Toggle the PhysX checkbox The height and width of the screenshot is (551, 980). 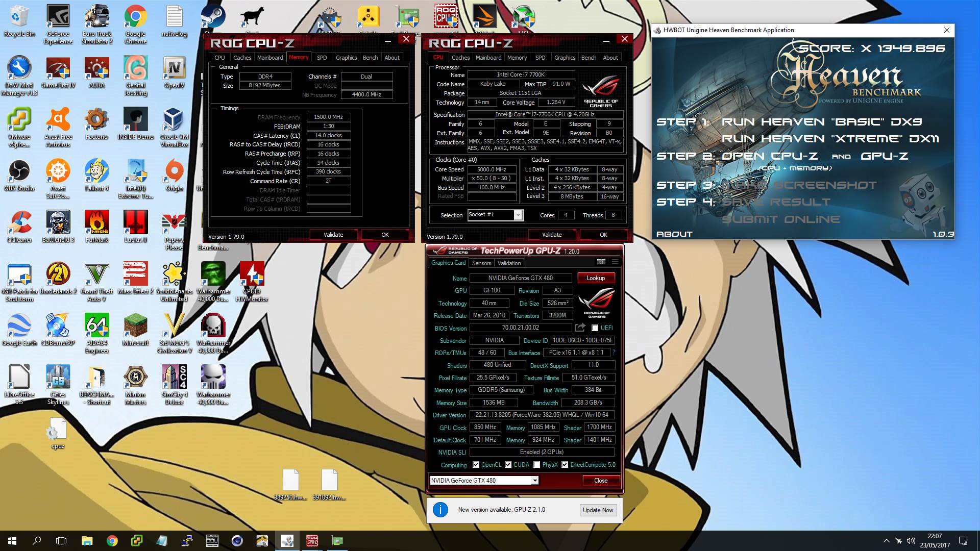tap(536, 465)
